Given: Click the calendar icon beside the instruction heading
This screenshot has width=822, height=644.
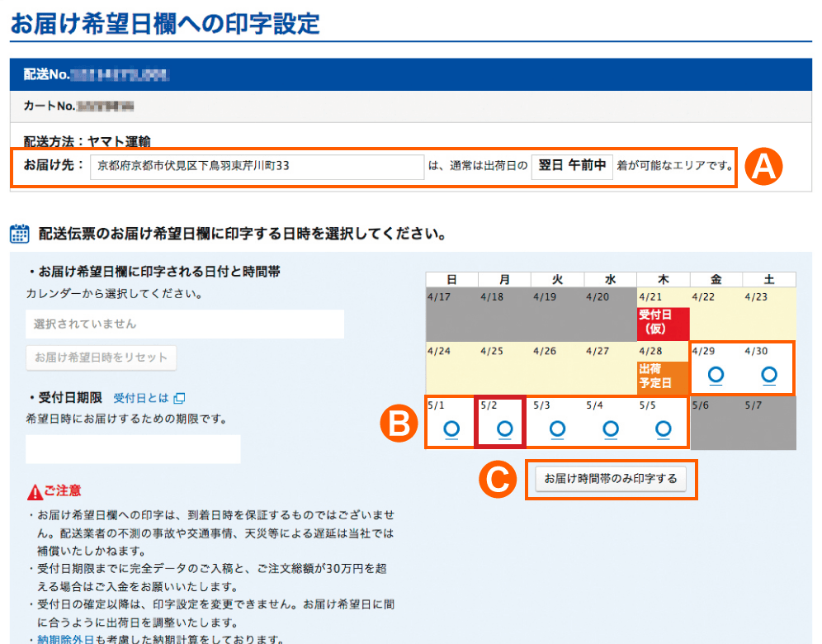Looking at the screenshot, I should [19, 234].
